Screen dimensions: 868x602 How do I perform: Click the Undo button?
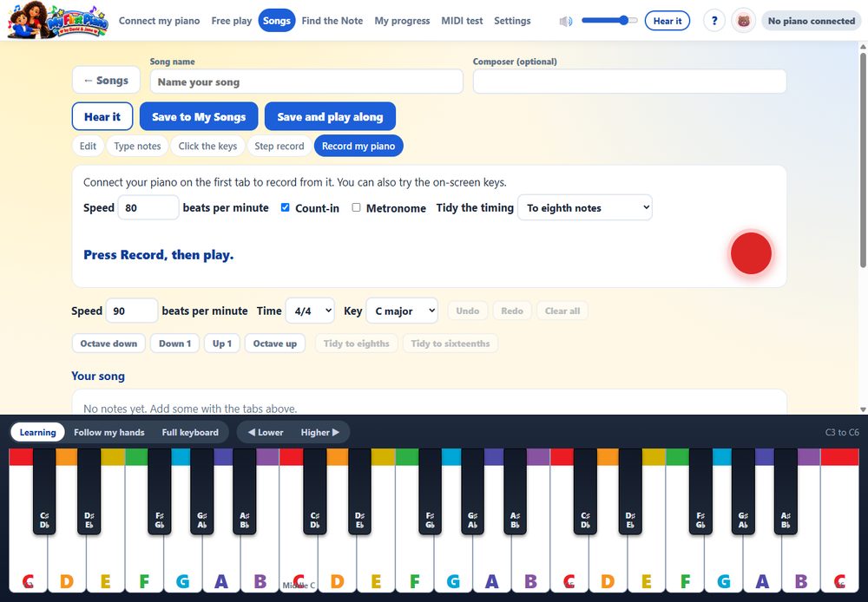click(x=468, y=311)
